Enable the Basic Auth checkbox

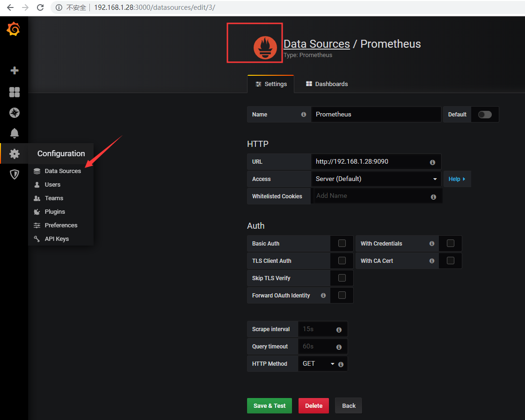click(342, 243)
